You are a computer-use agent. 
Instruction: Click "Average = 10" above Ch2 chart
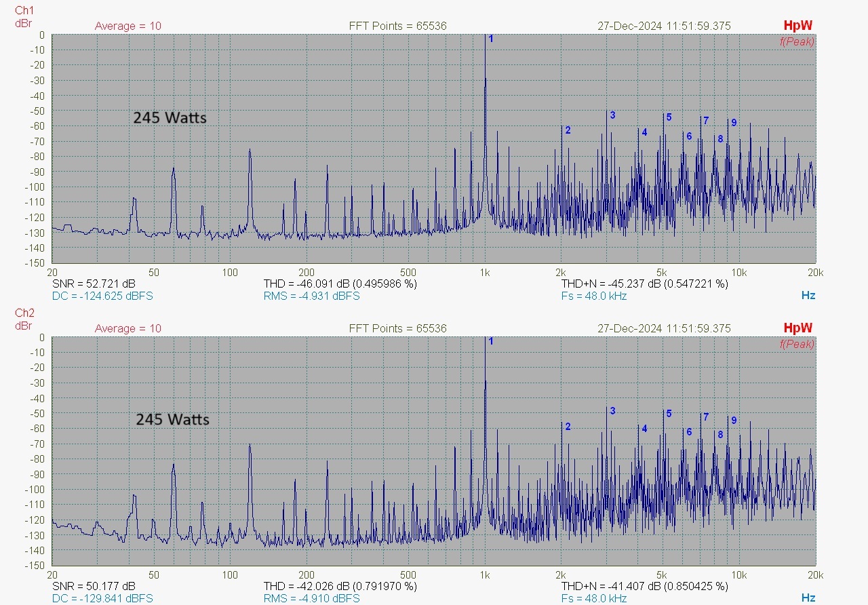128,328
